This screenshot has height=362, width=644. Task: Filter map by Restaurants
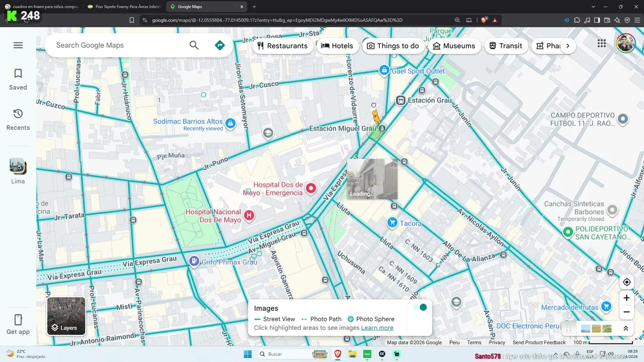coord(282,46)
